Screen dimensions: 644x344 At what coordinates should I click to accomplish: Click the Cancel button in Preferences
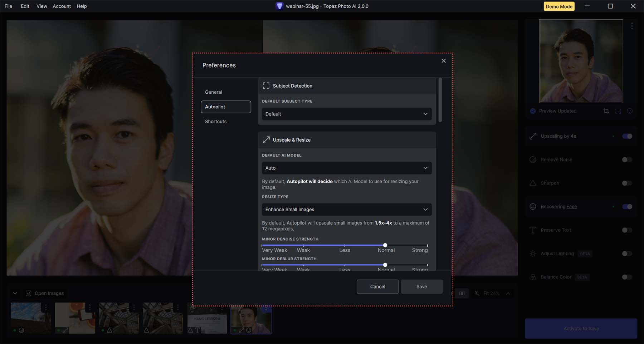coord(377,286)
